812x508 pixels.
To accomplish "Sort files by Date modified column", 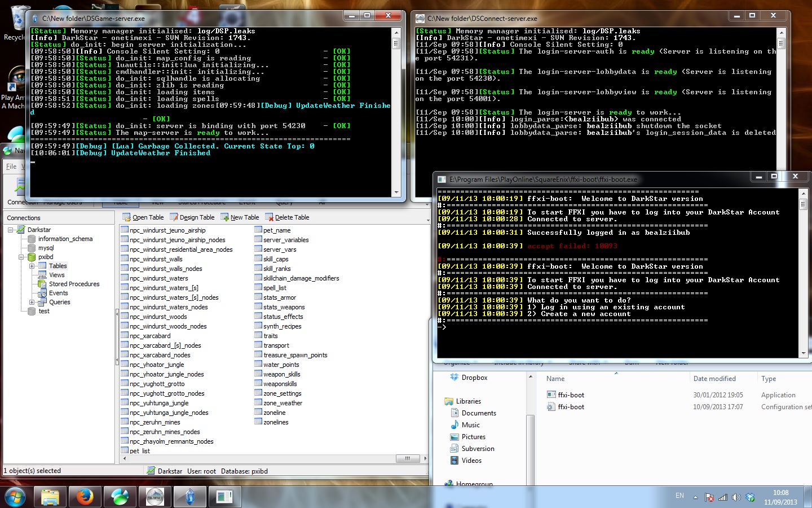I will (714, 379).
